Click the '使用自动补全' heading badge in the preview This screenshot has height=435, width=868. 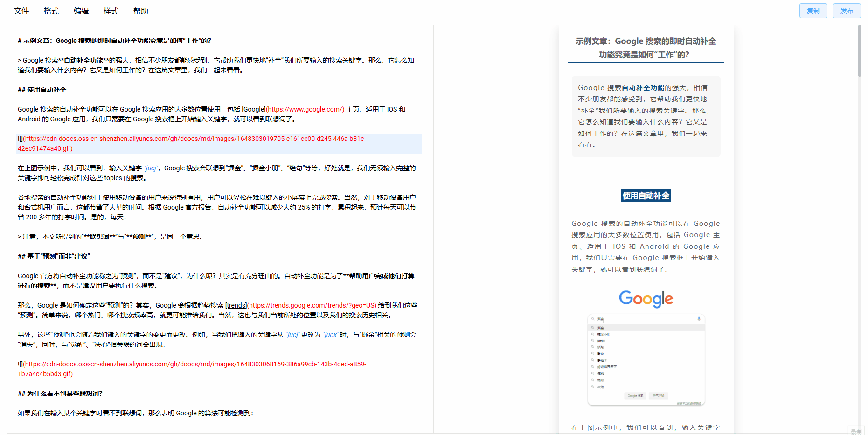coord(646,196)
